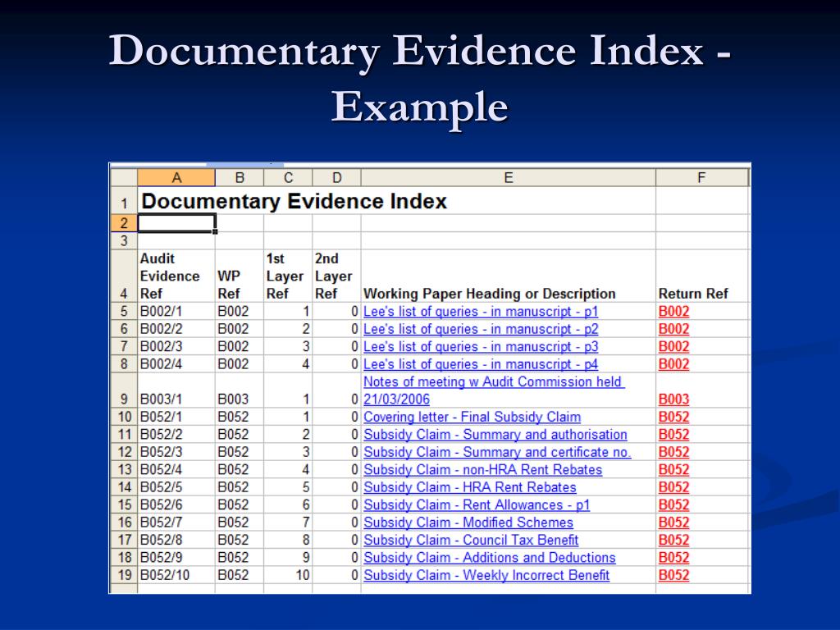Viewport: 840px width, 630px height.
Task: Select column E header
Action: click(509, 178)
